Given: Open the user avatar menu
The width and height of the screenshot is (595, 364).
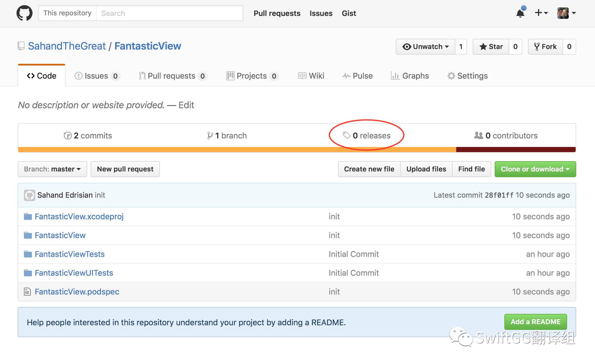Looking at the screenshot, I should coord(567,13).
